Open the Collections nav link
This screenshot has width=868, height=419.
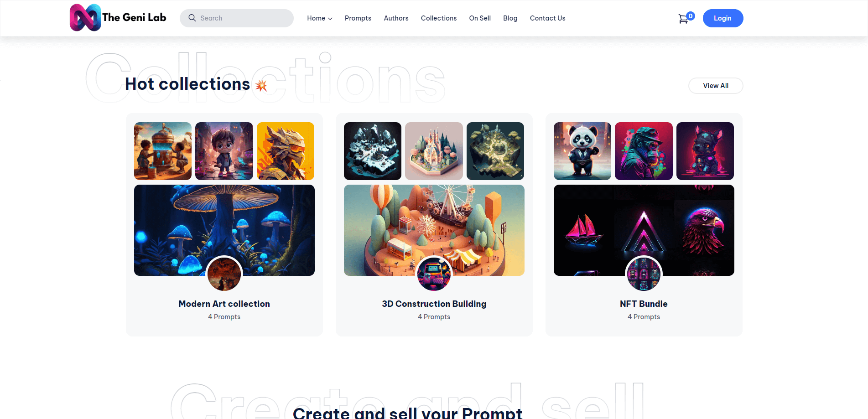(439, 18)
